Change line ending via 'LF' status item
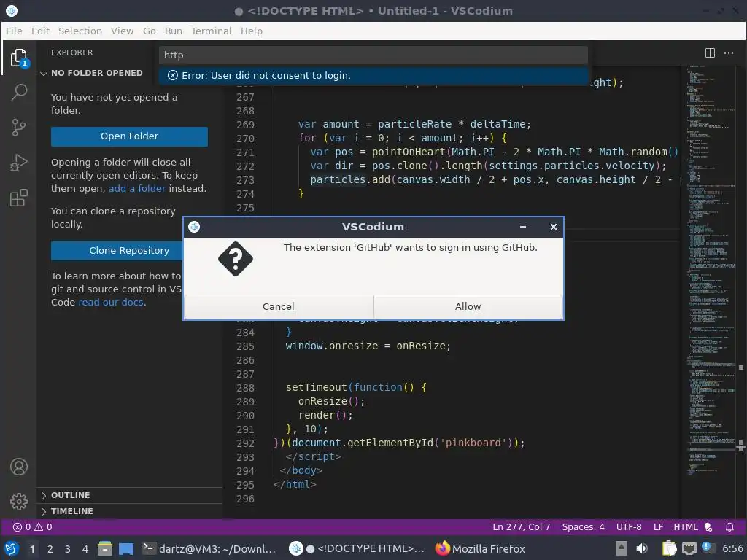This screenshot has width=747, height=560. 659,527
